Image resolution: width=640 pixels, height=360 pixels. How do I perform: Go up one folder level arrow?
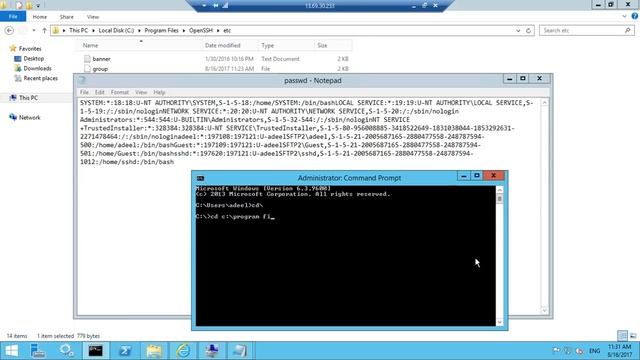click(44, 31)
